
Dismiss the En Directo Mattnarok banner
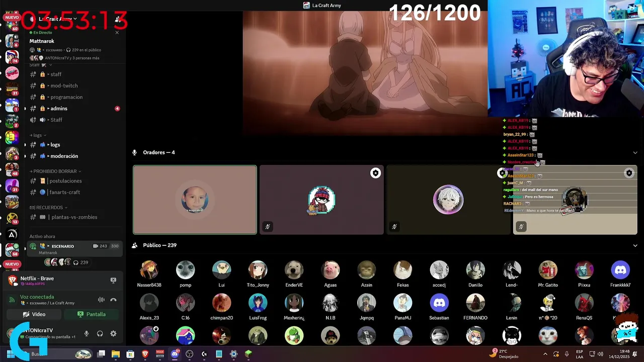click(x=117, y=32)
